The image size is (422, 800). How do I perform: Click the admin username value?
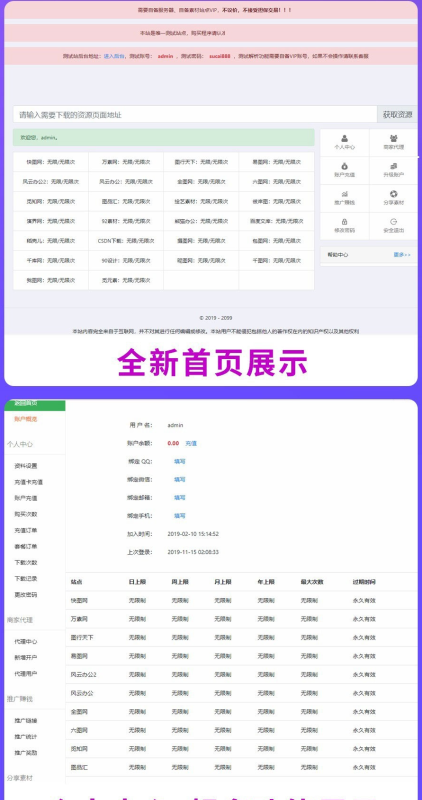pos(175,425)
